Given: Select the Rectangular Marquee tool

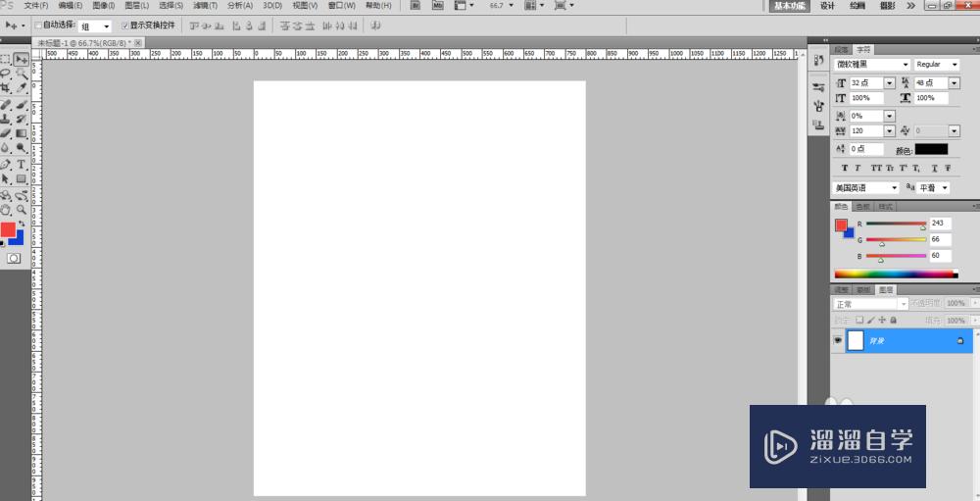Looking at the screenshot, I should pos(6,60).
